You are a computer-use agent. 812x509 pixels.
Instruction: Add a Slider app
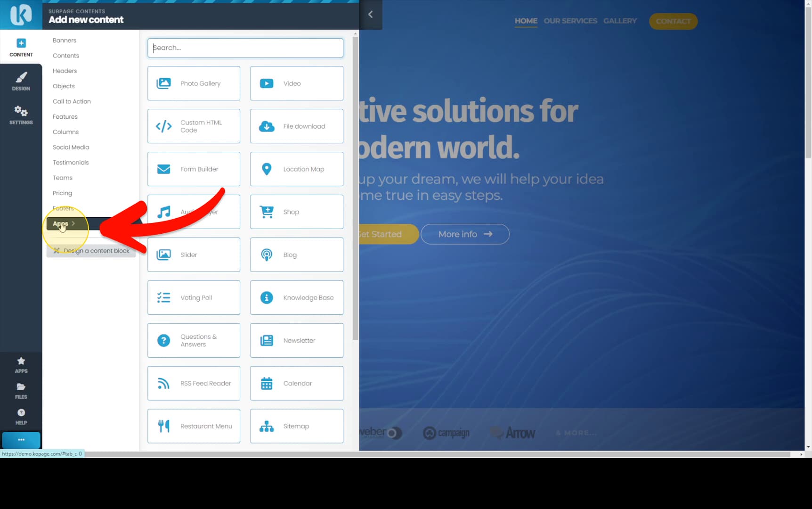[194, 255]
